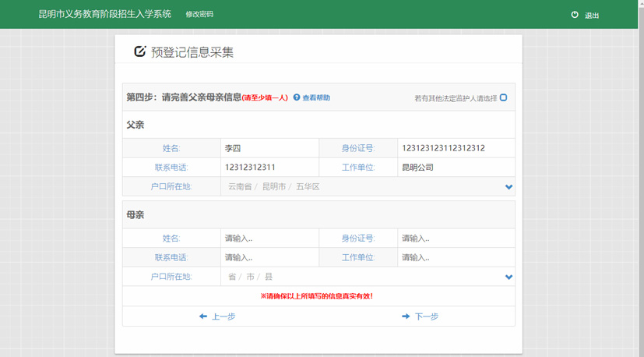Open 修改密码 in the top navigation
The width and height of the screenshot is (644, 357).
click(199, 15)
